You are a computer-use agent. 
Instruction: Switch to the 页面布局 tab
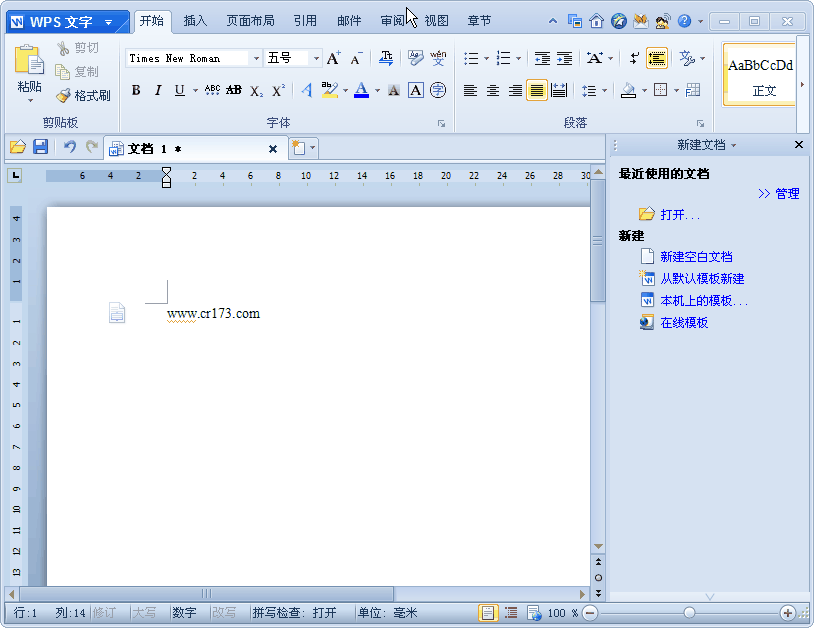tap(250, 21)
